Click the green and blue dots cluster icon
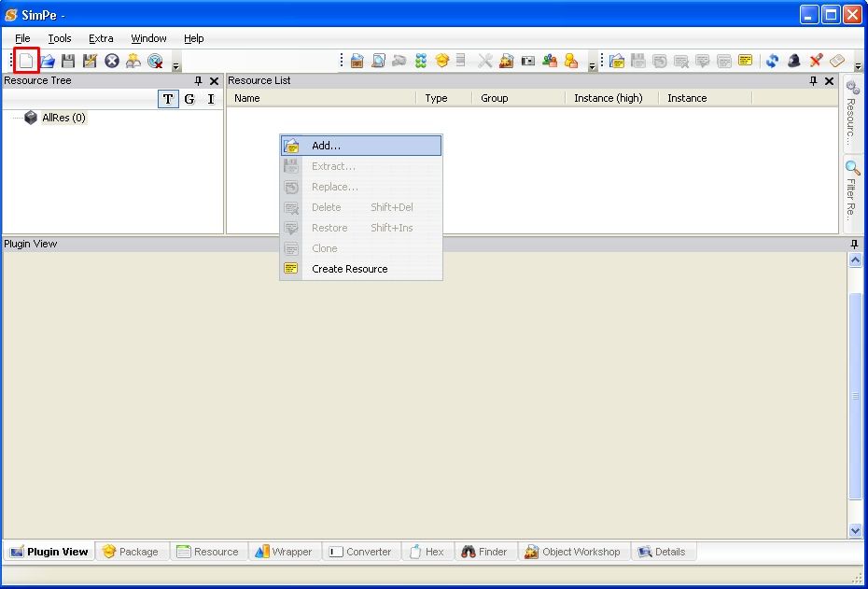The image size is (868, 589). pyautogui.click(x=421, y=61)
